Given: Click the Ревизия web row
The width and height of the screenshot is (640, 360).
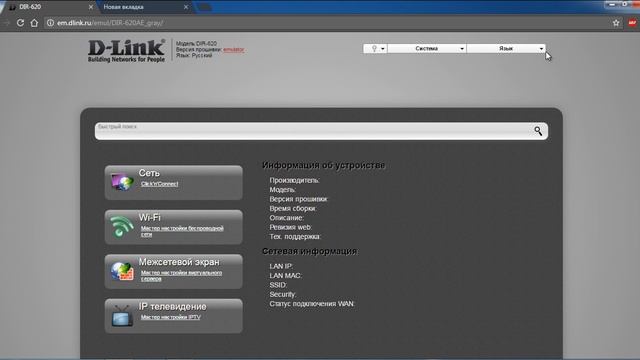Looking at the screenshot, I should (x=290, y=227).
